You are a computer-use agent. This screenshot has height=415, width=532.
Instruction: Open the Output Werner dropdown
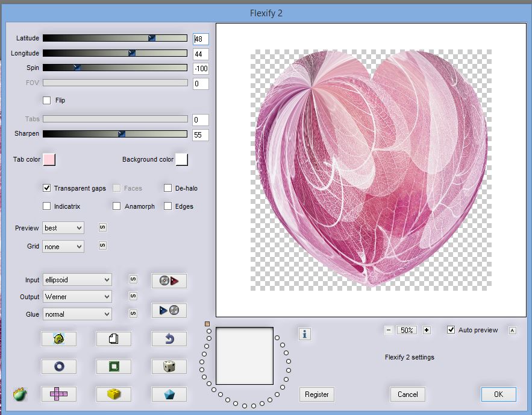(77, 297)
